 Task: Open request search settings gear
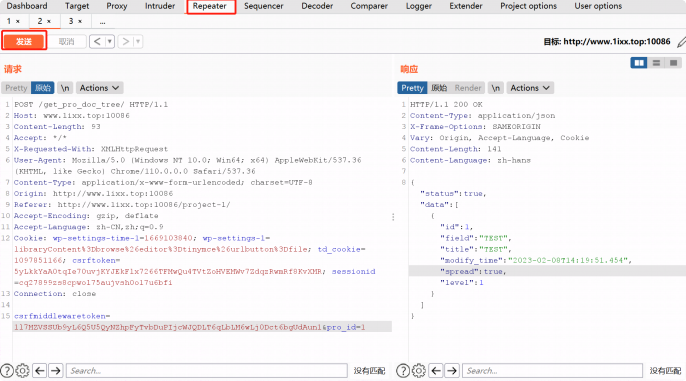[23, 371]
